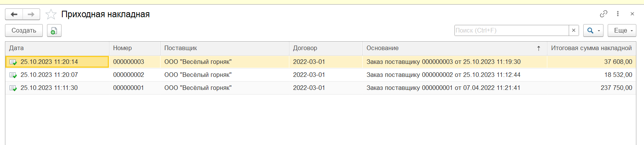Clear search field with the X button
The width and height of the screenshot is (644, 145).
point(574,31)
